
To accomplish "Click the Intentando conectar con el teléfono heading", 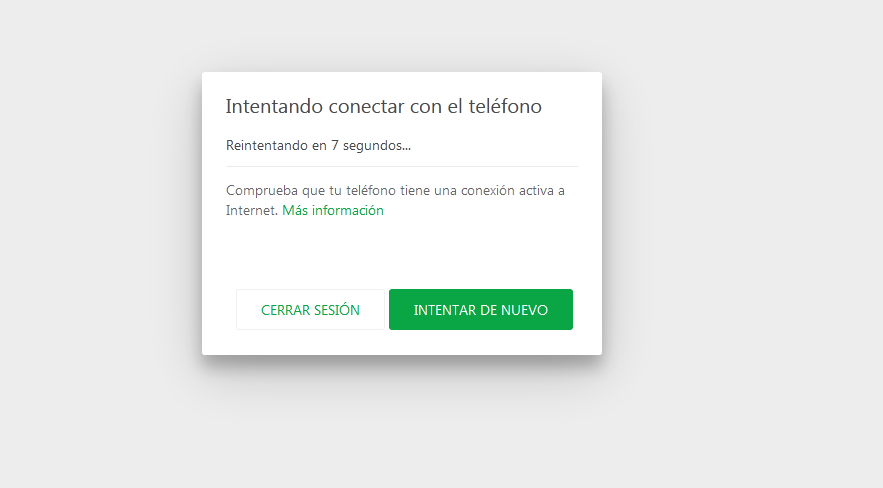I will pos(383,106).
